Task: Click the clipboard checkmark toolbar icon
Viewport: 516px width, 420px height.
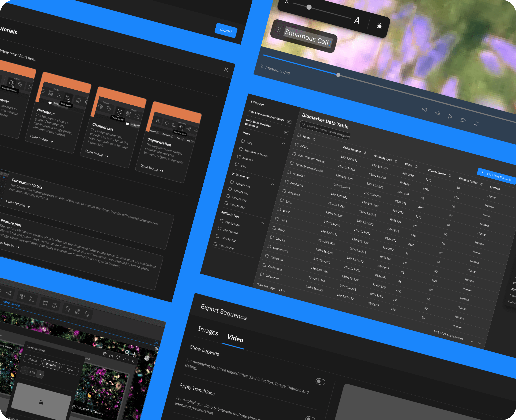Action: (x=55, y=305)
